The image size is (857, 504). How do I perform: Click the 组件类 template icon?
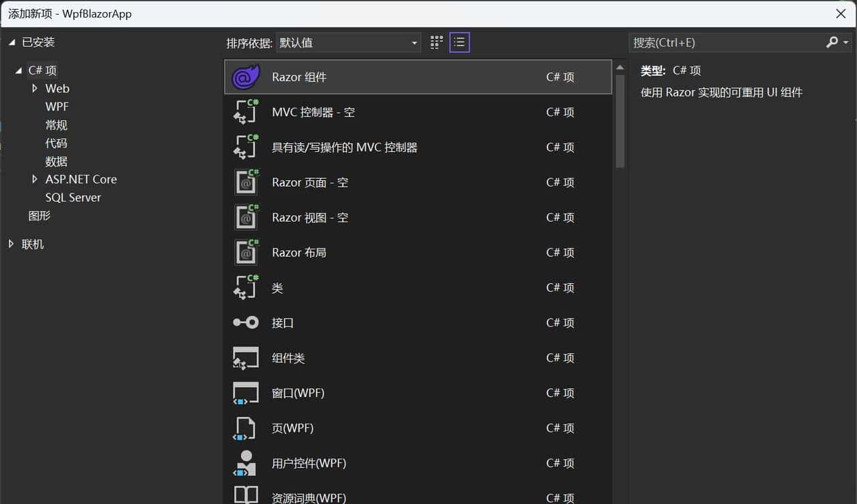pos(246,357)
